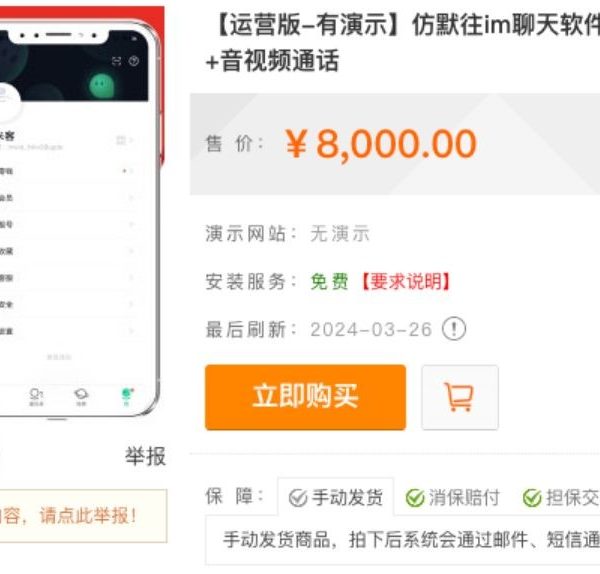The width and height of the screenshot is (600, 574).
Task: Click the report-content notice banner
Action: [x=83, y=515]
